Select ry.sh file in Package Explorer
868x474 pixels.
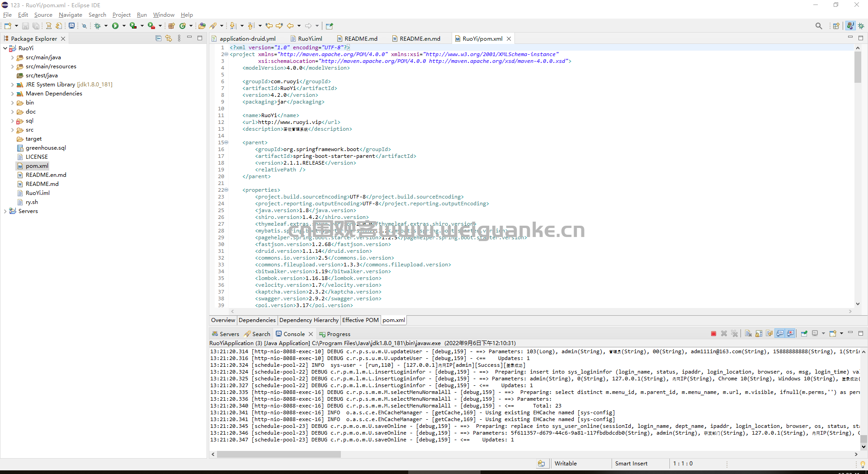click(28, 202)
